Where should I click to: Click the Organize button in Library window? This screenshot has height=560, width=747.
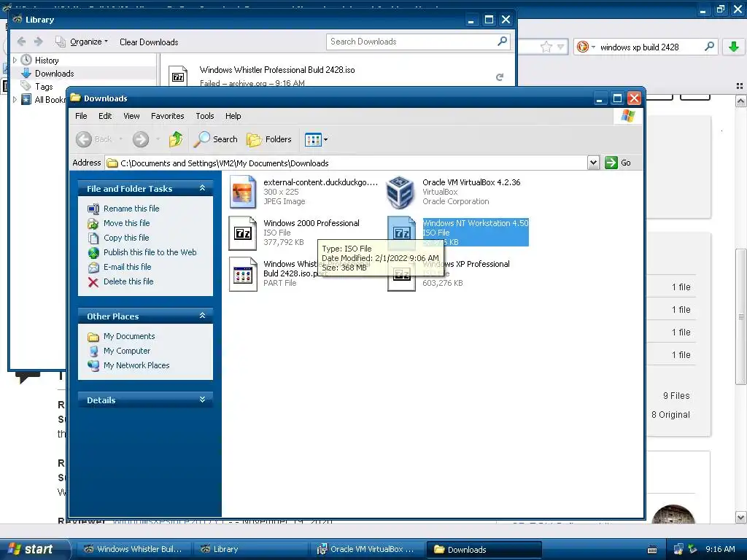click(82, 42)
